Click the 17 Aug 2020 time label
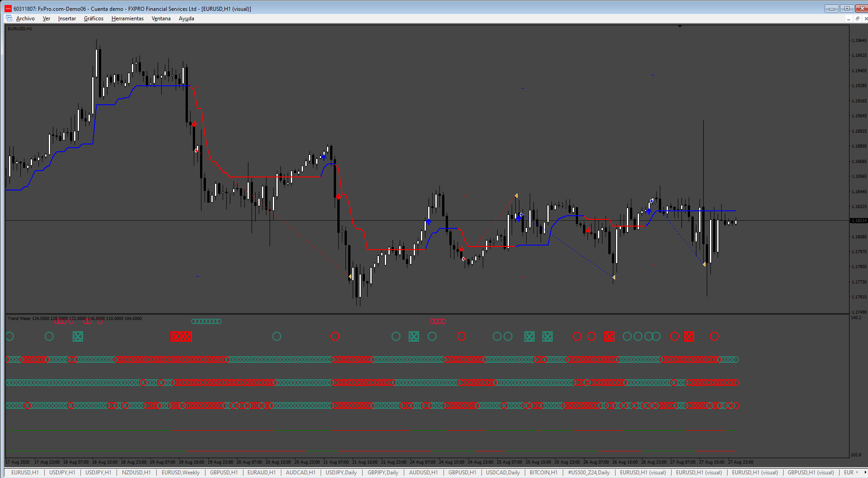 (x=18, y=462)
